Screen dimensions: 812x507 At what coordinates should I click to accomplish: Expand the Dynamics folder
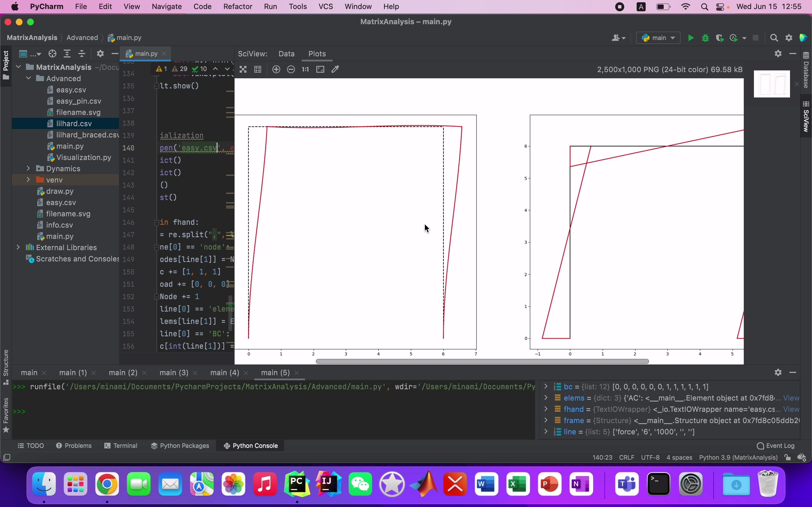28,168
